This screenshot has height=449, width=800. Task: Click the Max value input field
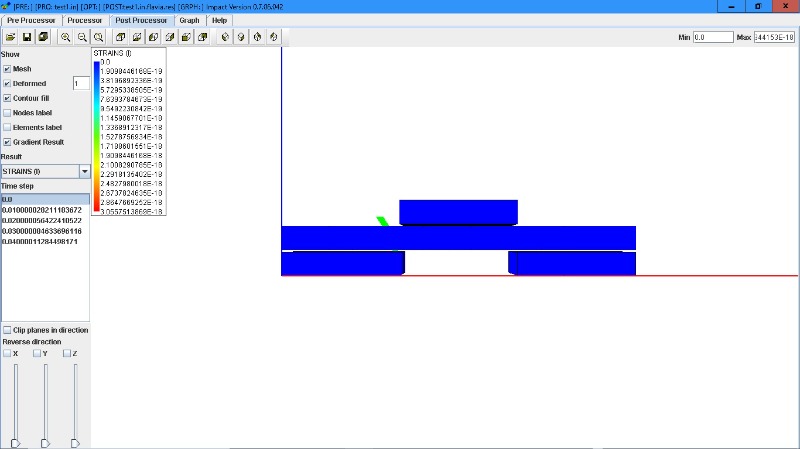coord(774,37)
